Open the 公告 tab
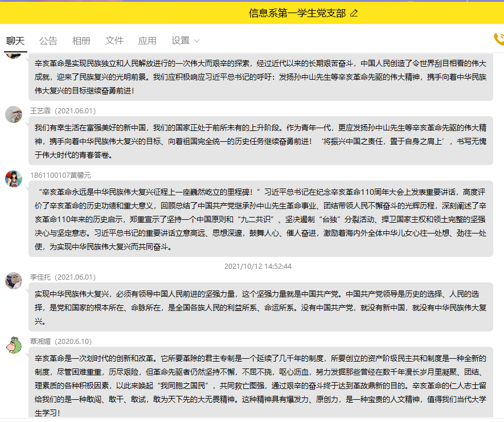The width and height of the screenshot is (504, 422). coord(48,41)
